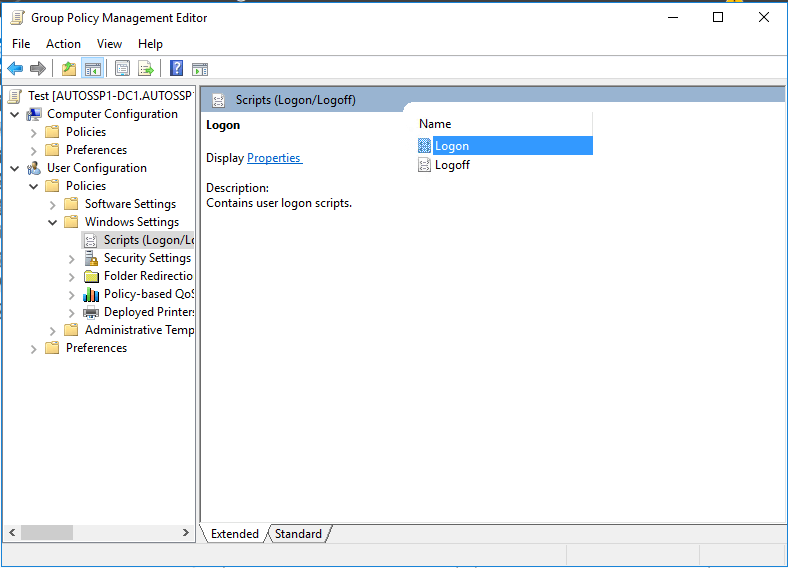The width and height of the screenshot is (788, 568).
Task: Expand the Folder Redirection node
Action: 72,277
